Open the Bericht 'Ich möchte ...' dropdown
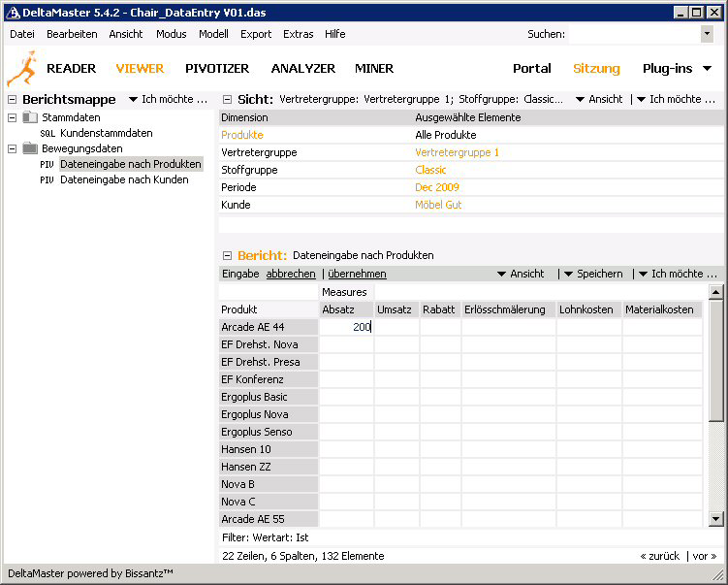 pyautogui.click(x=678, y=274)
